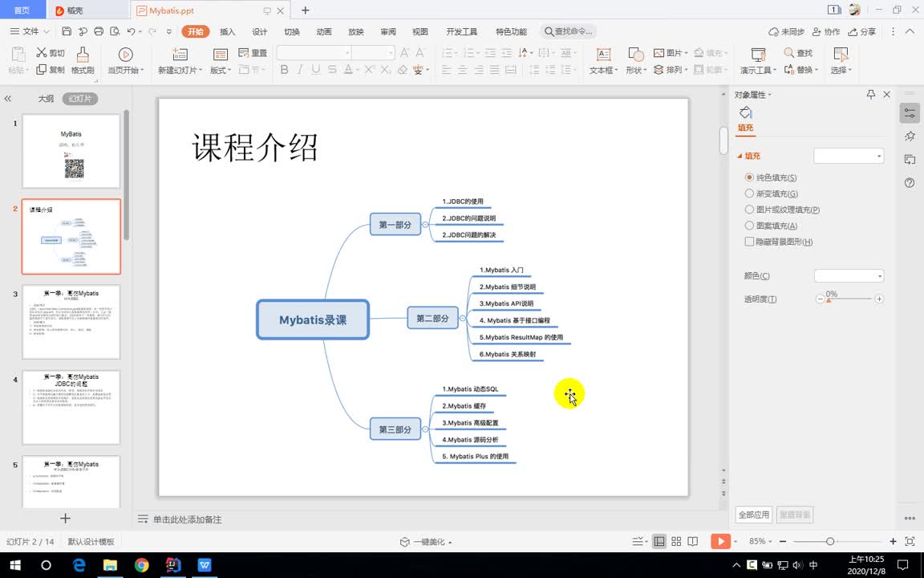Switch to the 插入 ribbon tab

tap(227, 31)
